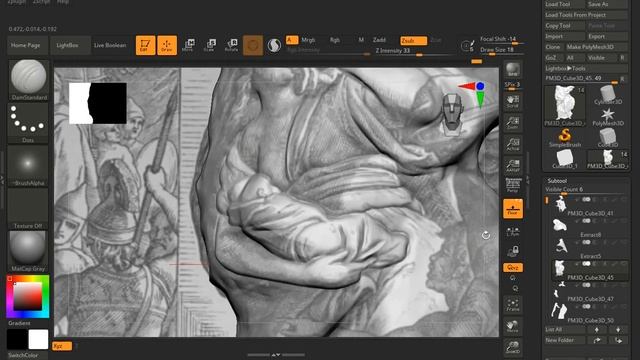Select the white main color swatch
640x360 pixels.
click(x=38, y=340)
